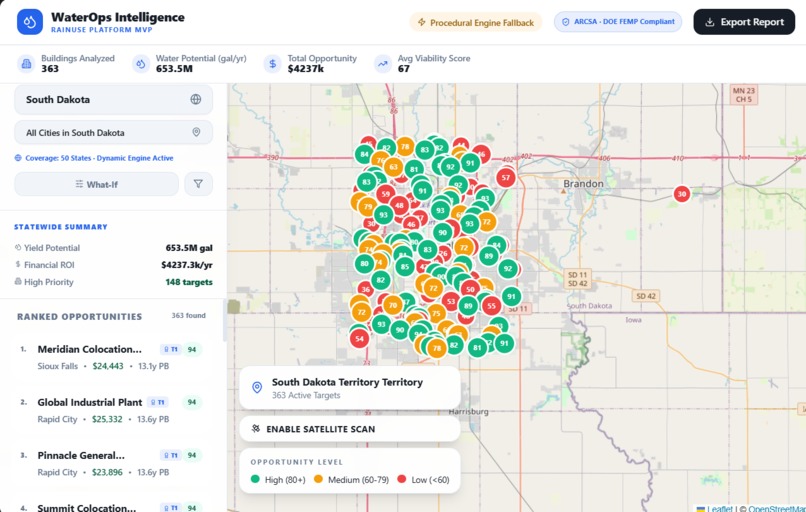
Task: Click the South Dakota Territory Territory card
Action: click(350, 388)
